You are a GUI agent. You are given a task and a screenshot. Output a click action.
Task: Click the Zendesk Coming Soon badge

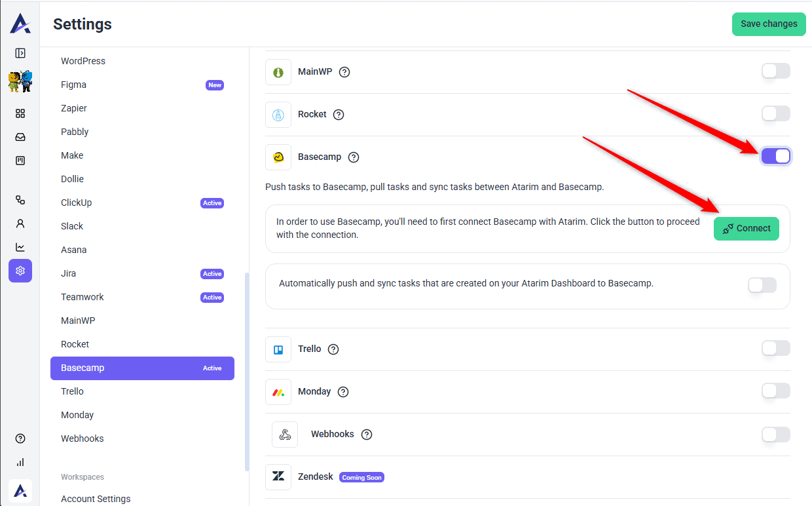(362, 477)
